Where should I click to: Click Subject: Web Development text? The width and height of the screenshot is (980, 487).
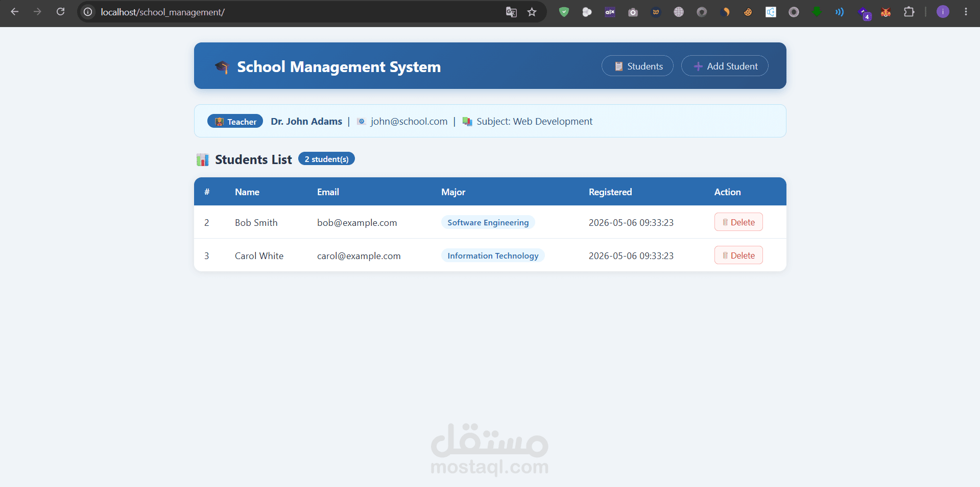[535, 121]
